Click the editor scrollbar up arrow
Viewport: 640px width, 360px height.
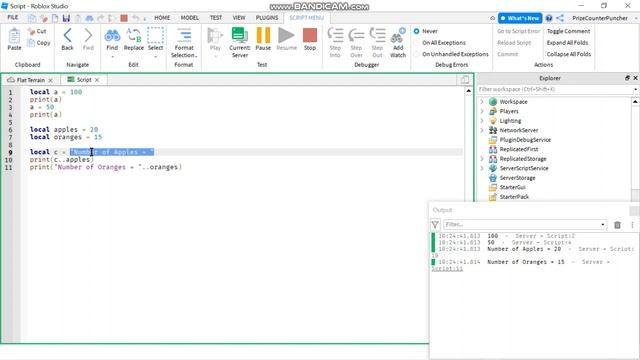click(469, 91)
